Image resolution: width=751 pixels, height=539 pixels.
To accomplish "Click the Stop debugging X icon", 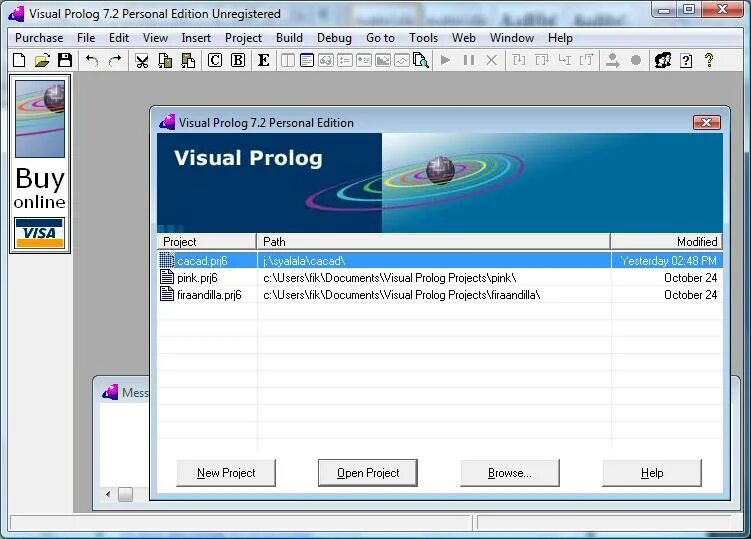I will click(492, 60).
